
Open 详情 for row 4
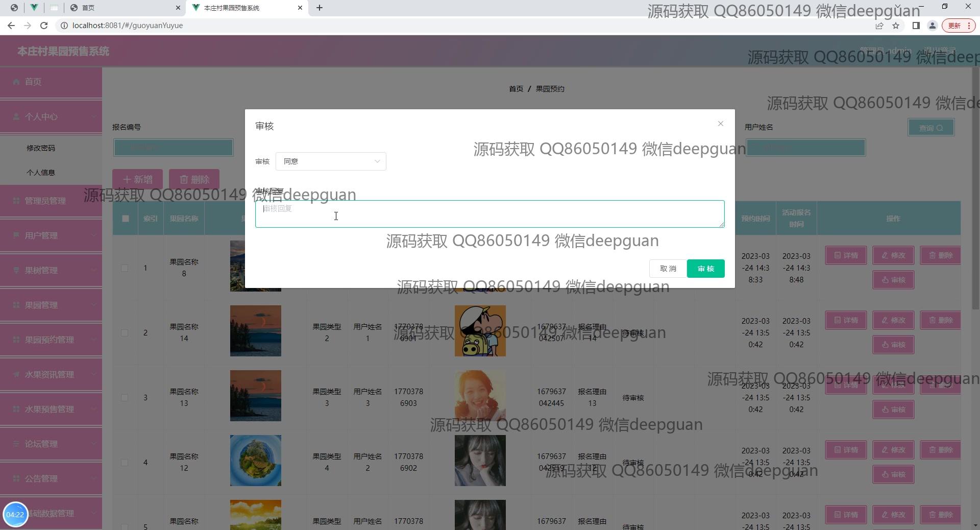(846, 450)
